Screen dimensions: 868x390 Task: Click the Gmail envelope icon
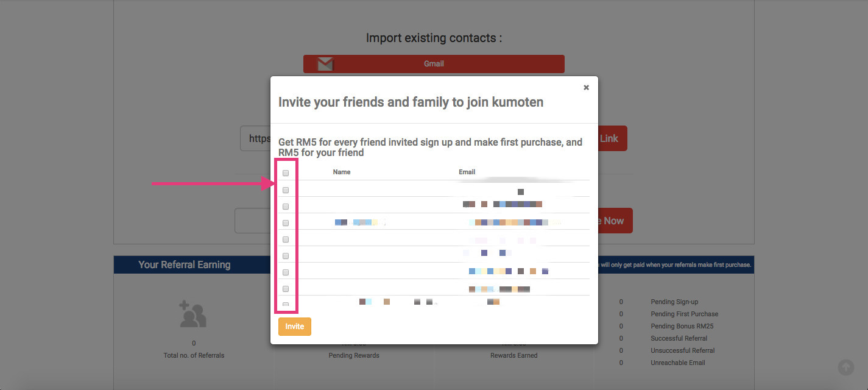326,64
